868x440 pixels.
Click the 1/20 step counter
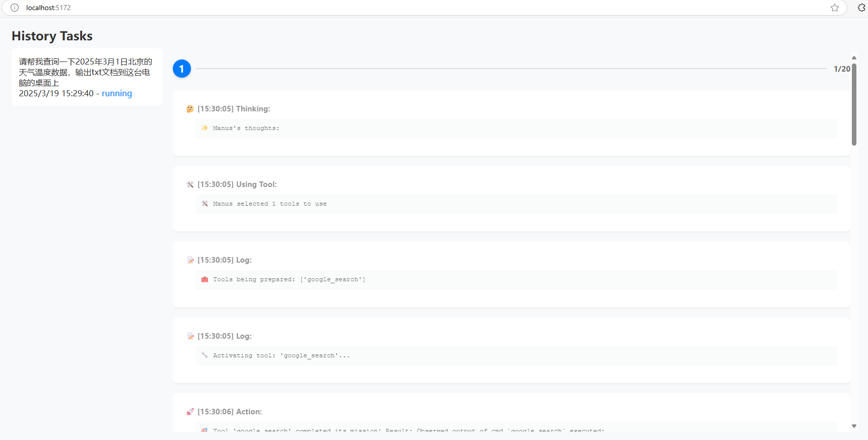[x=842, y=69]
